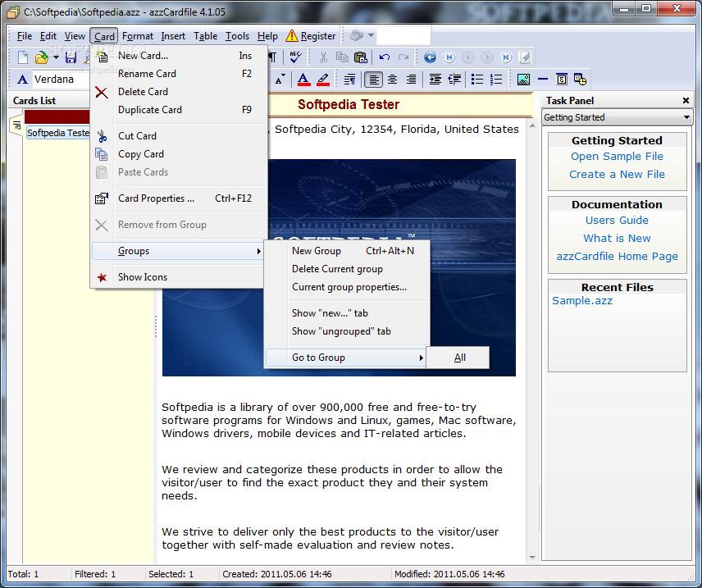Open the File menu
The height and width of the screenshot is (588, 702).
click(x=24, y=36)
